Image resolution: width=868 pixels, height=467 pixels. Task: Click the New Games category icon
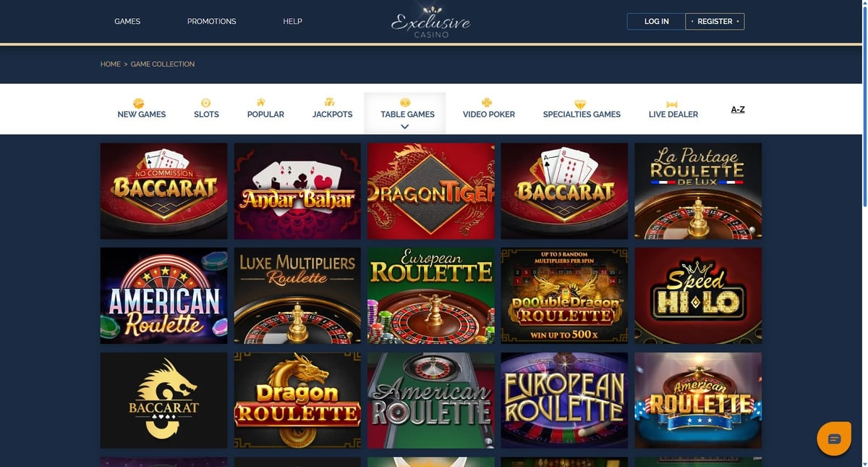[139, 104]
